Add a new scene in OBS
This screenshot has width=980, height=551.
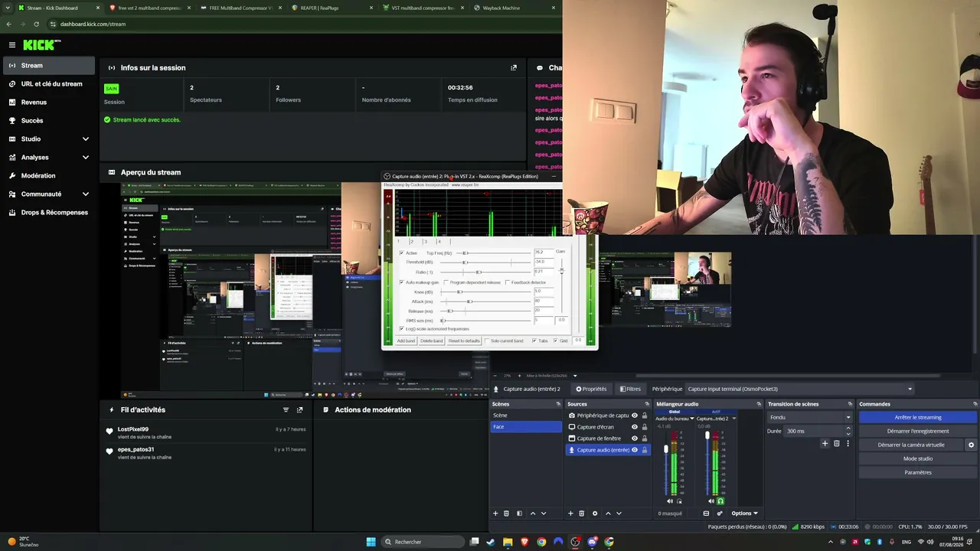click(495, 514)
